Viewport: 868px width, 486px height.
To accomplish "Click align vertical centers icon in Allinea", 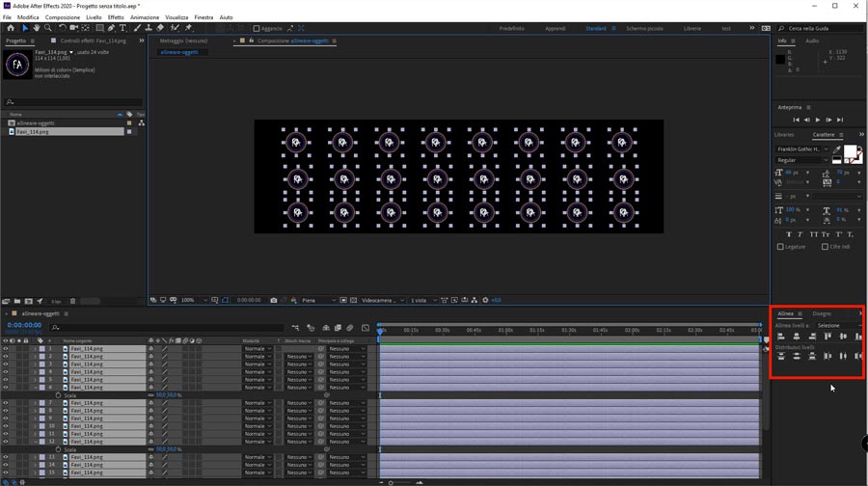I will 843,336.
